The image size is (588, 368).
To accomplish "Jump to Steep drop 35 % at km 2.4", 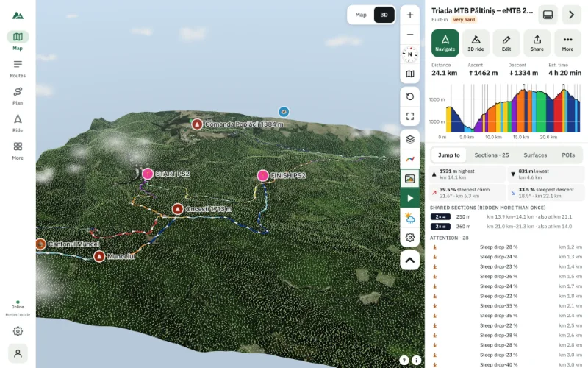I will [506, 316].
